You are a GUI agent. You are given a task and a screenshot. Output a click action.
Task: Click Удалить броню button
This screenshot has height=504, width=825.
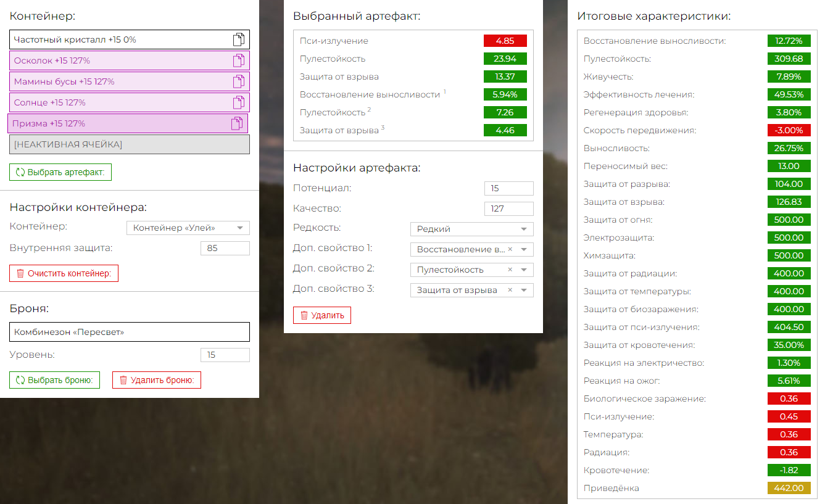[157, 380]
